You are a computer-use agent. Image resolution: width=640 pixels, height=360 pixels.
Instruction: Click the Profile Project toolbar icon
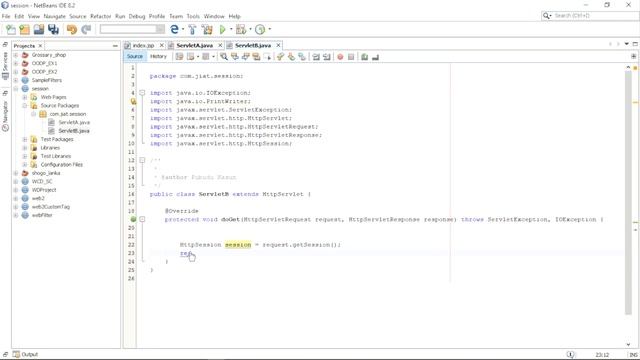tap(260, 29)
